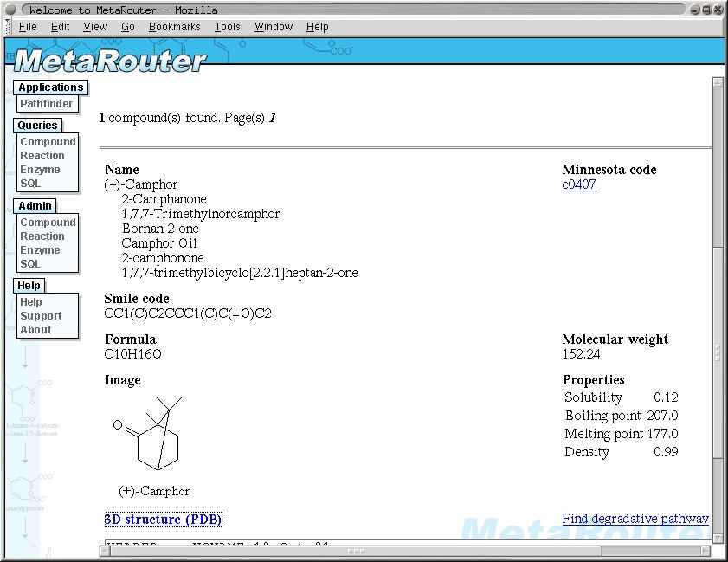
Task: Open Pathfinder application
Action: [47, 104]
